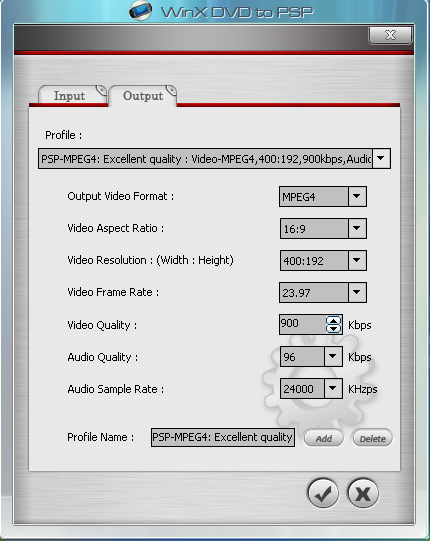Click the 'Video Aspect Ratio :' label
This screenshot has width=430, height=541.
(x=116, y=228)
